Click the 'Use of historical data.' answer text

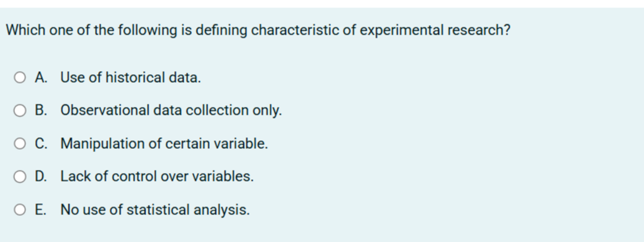(x=131, y=78)
